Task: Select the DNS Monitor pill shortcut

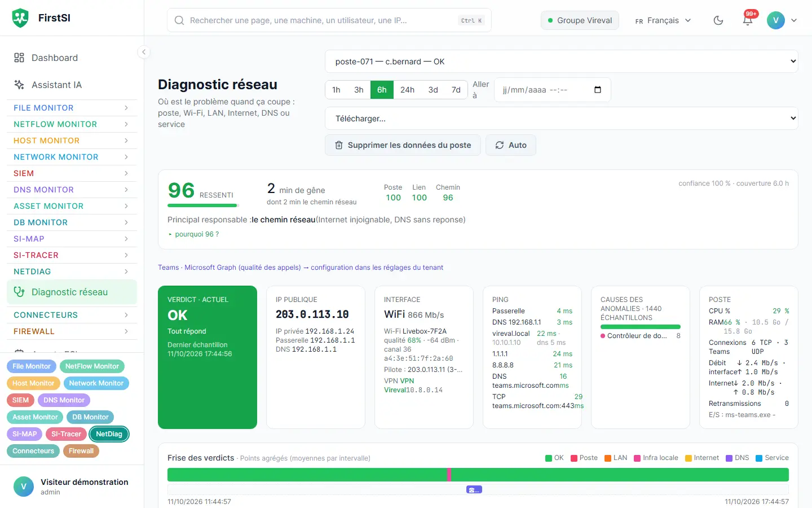Action: tap(64, 400)
